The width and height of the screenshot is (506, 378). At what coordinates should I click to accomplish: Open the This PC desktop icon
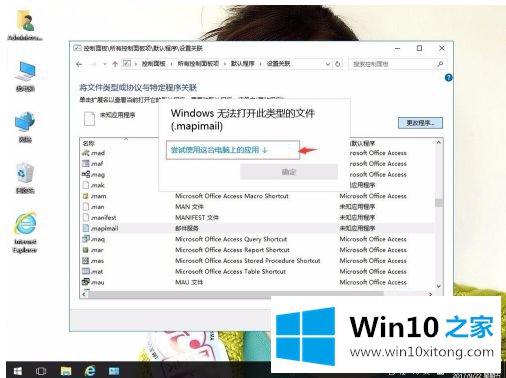[x=25, y=77]
